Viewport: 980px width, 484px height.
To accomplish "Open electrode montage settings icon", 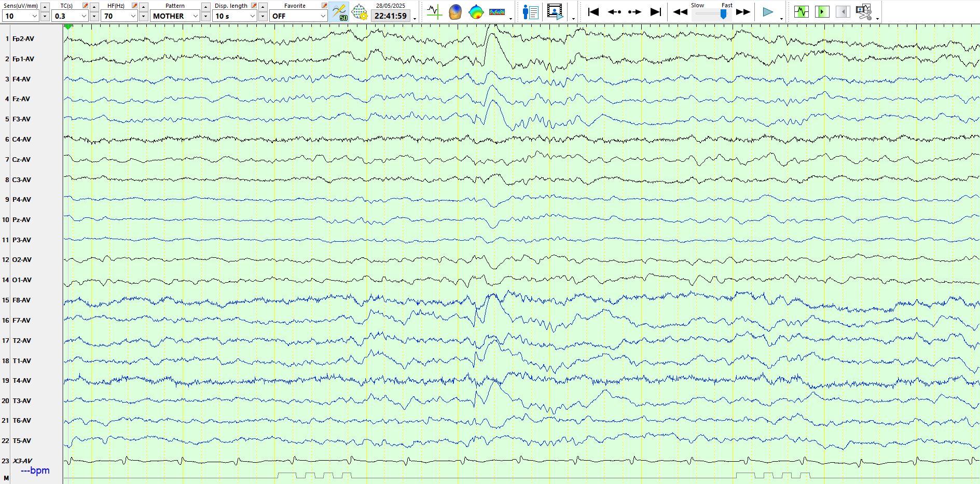I will coord(360,12).
